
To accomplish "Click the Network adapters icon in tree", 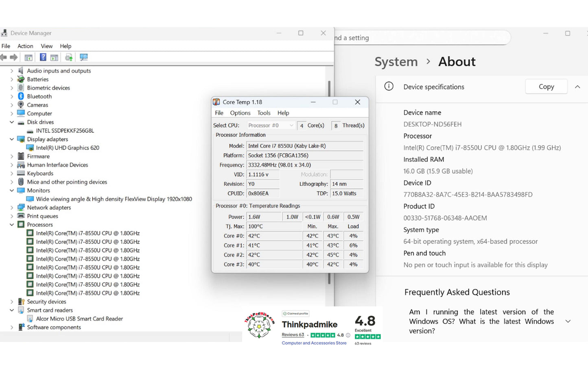I will tap(21, 208).
